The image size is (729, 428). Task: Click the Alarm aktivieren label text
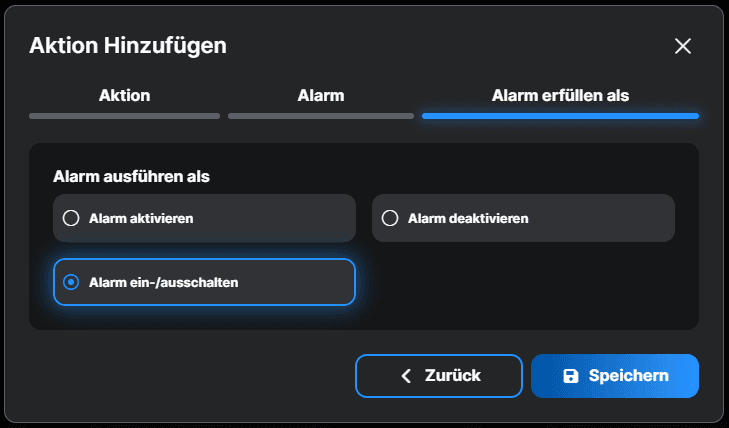[x=141, y=218]
